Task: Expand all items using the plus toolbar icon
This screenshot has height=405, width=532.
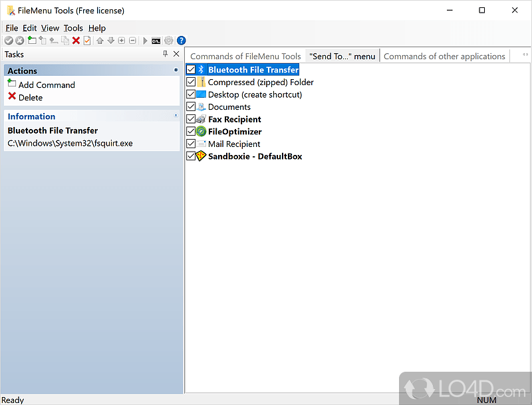Action: click(120, 41)
